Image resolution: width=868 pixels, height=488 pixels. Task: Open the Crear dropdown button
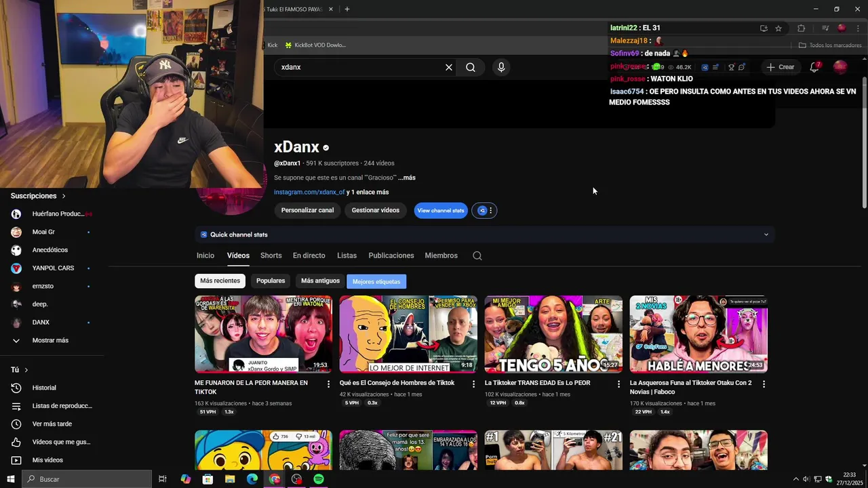[780, 67]
